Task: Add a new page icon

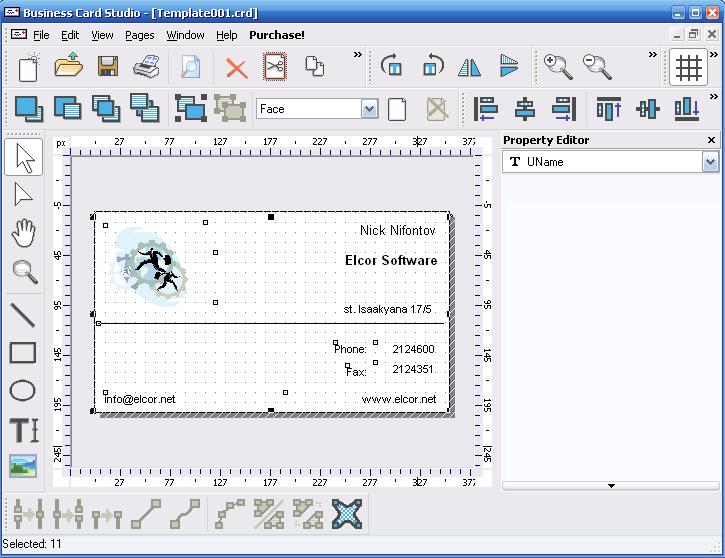Action: tap(397, 109)
